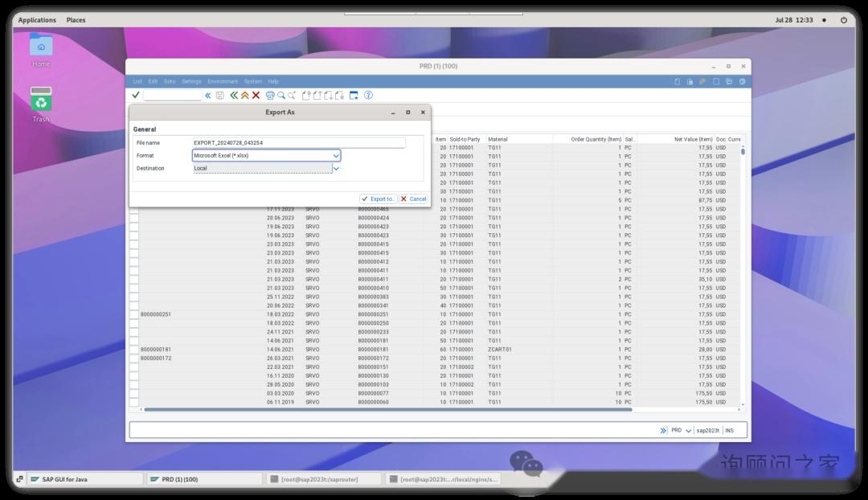Click the double-arrow icon in status bar
The image size is (868, 500).
pyautogui.click(x=663, y=430)
